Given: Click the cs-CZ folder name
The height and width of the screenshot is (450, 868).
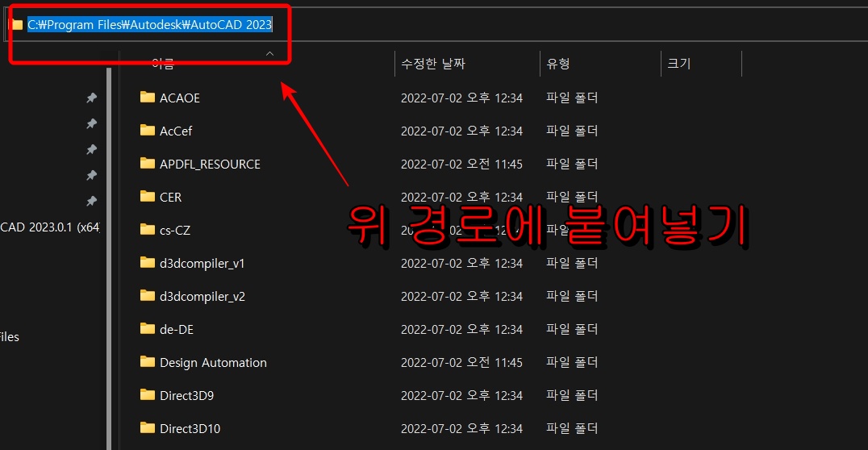Looking at the screenshot, I should click(x=175, y=231).
